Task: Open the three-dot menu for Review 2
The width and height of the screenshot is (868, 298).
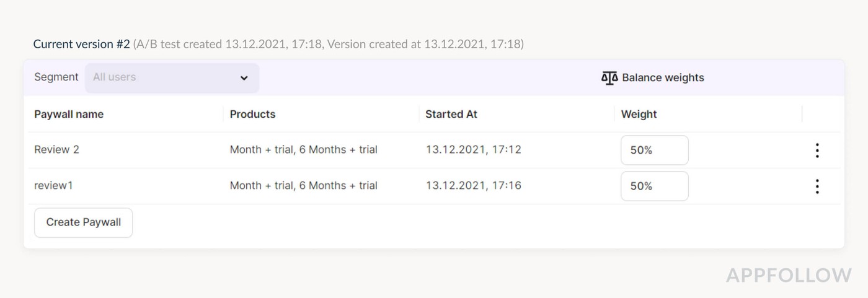Action: click(x=817, y=150)
